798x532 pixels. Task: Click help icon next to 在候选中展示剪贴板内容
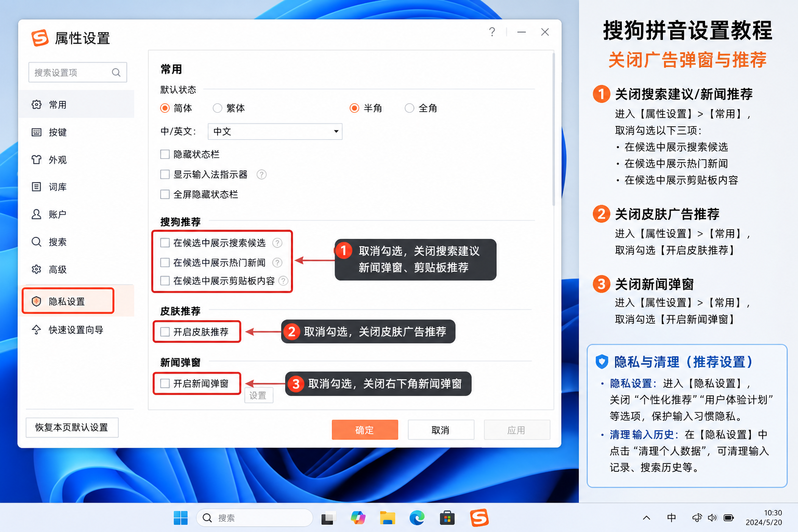pyautogui.click(x=283, y=281)
